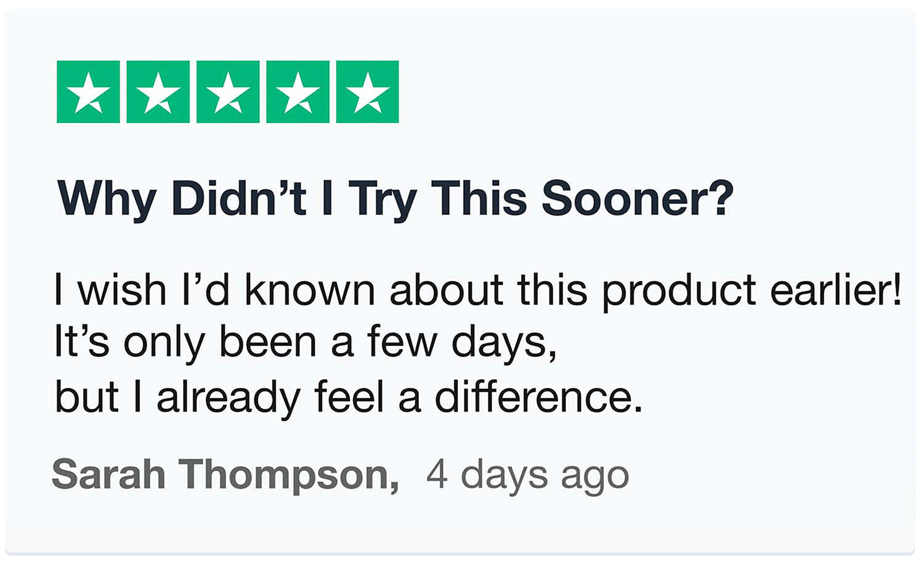This screenshot has height=564, width=924.
Task: Open the review title "Why Didn't I Try This Sooner?"
Action: point(395,199)
